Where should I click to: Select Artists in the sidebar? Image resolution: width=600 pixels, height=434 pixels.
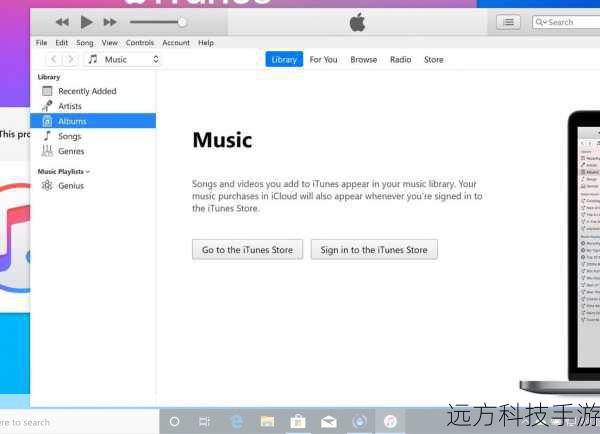93,106
